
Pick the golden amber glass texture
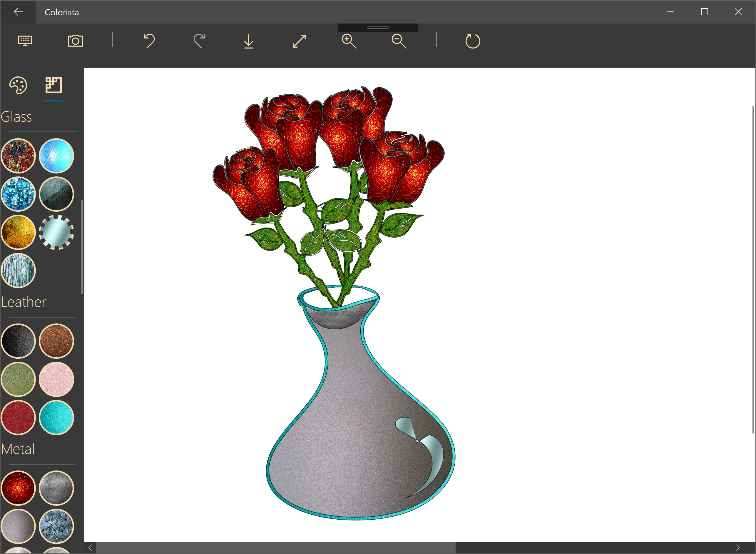click(18, 232)
